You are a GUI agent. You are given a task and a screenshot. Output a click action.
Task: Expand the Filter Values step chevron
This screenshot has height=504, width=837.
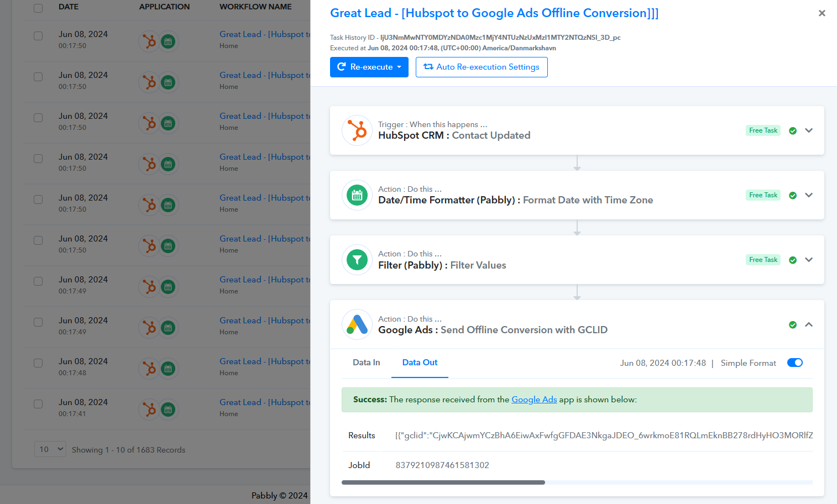809,260
